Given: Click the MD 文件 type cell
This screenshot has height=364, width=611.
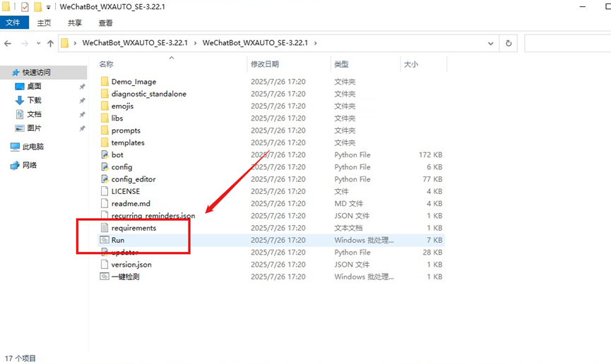Looking at the screenshot, I should point(348,203).
